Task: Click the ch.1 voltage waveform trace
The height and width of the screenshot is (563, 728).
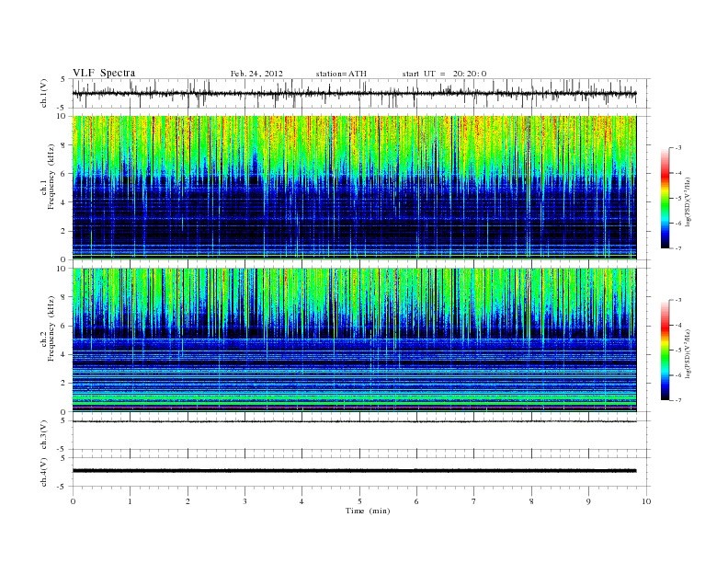Action: click(354, 93)
